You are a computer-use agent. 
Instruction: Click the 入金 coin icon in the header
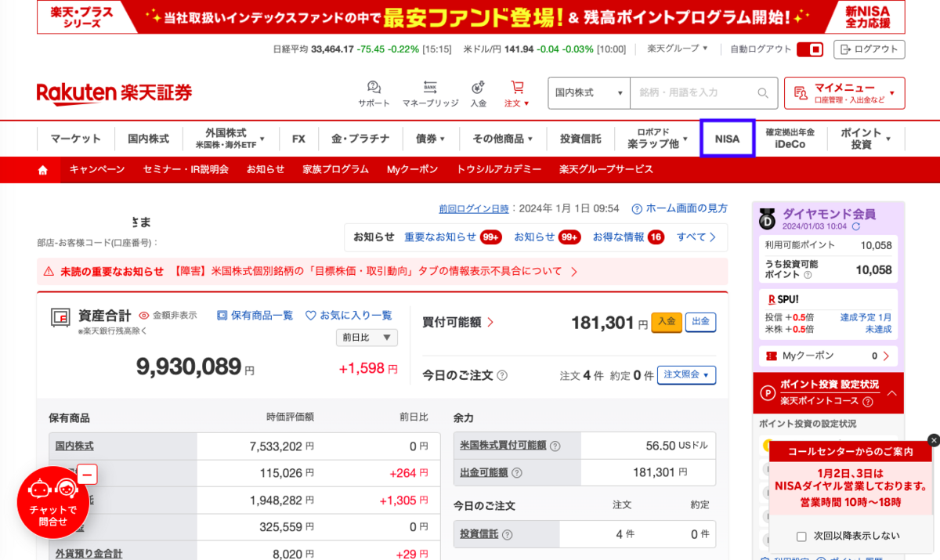tap(478, 88)
